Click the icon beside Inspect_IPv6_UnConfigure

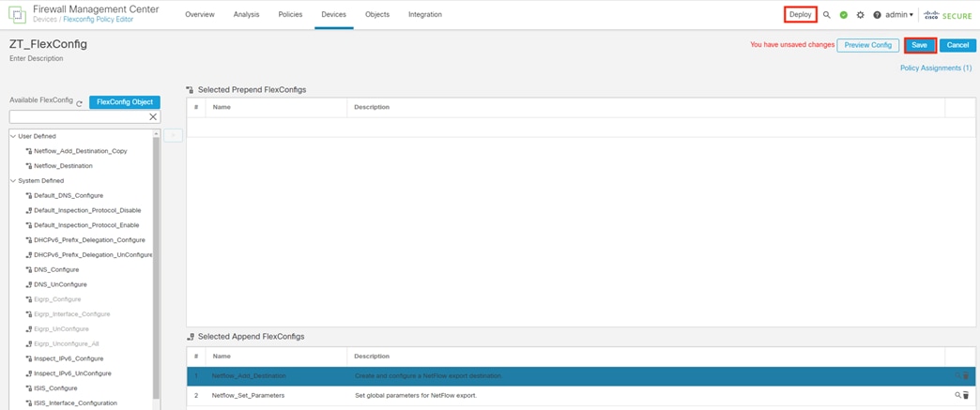pos(29,373)
